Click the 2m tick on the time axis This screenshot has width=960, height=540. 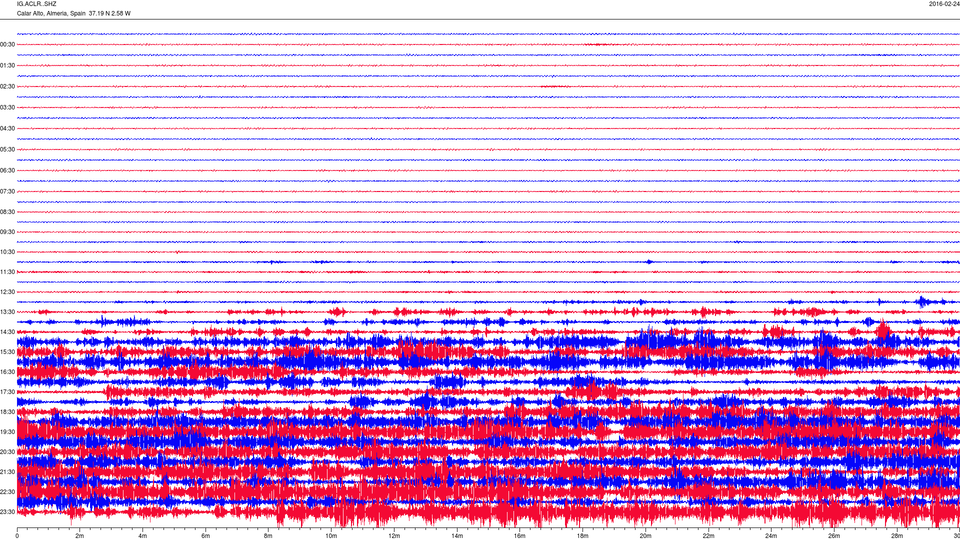pos(80,536)
